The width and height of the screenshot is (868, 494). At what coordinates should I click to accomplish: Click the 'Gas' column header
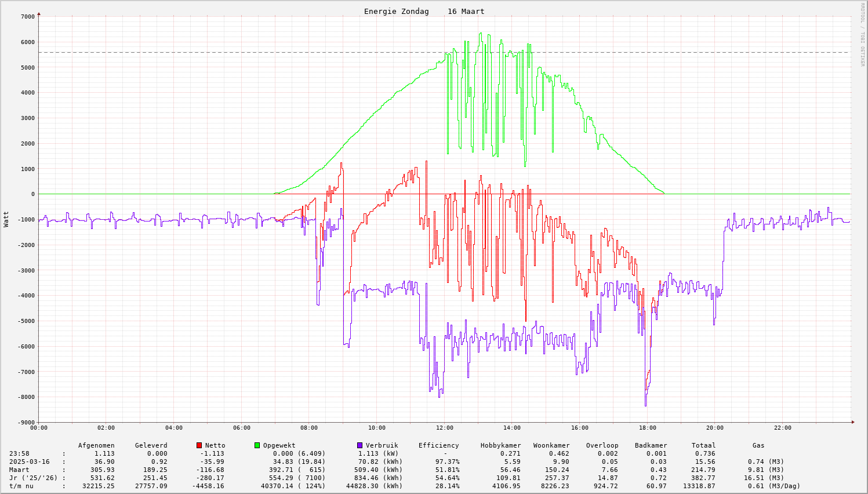(758, 445)
